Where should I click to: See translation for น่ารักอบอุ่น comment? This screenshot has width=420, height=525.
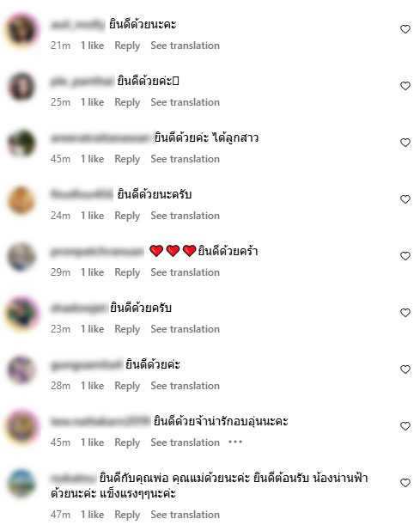(x=185, y=443)
